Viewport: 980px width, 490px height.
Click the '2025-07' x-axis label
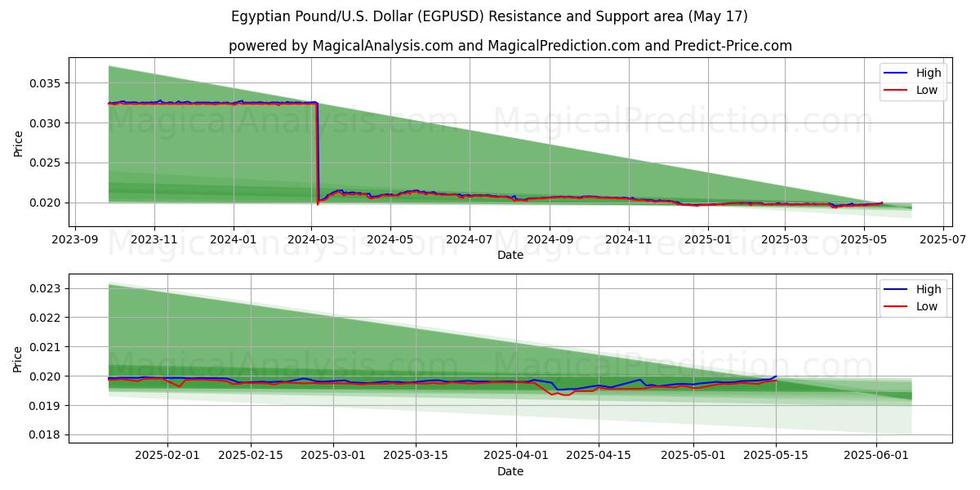click(942, 240)
